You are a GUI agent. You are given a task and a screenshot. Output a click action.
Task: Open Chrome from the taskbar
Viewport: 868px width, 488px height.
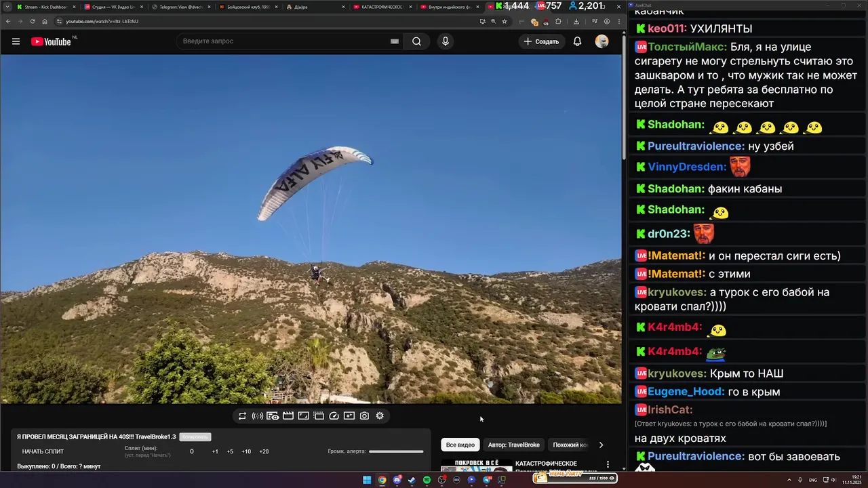[382, 480]
